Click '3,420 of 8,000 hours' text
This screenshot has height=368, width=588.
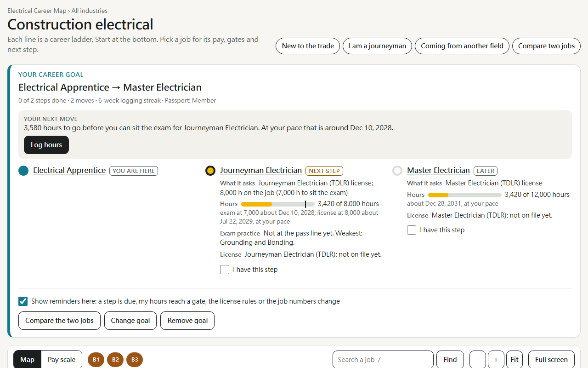[x=349, y=204]
